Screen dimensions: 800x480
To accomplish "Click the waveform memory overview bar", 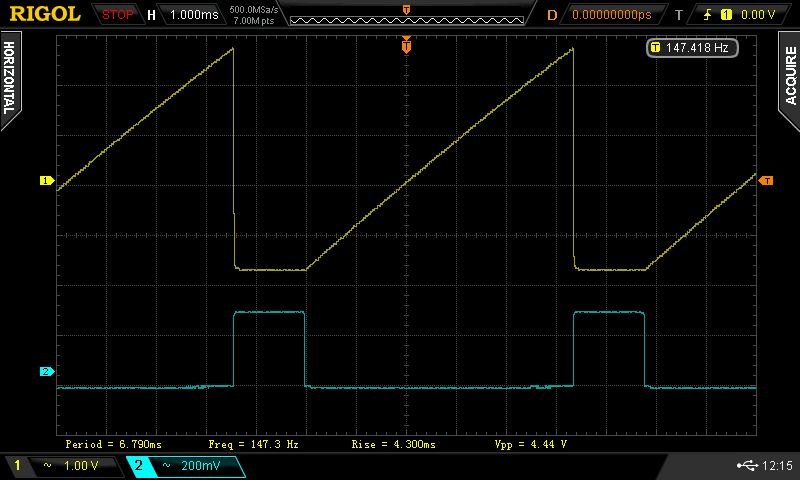I will point(407,20).
